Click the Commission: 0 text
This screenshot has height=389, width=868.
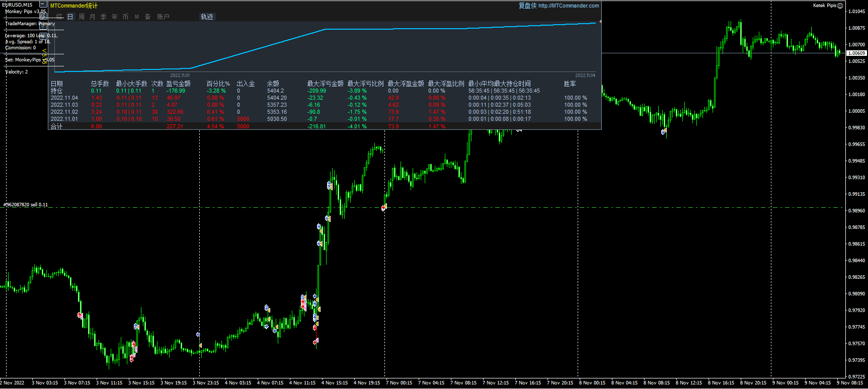(x=21, y=47)
